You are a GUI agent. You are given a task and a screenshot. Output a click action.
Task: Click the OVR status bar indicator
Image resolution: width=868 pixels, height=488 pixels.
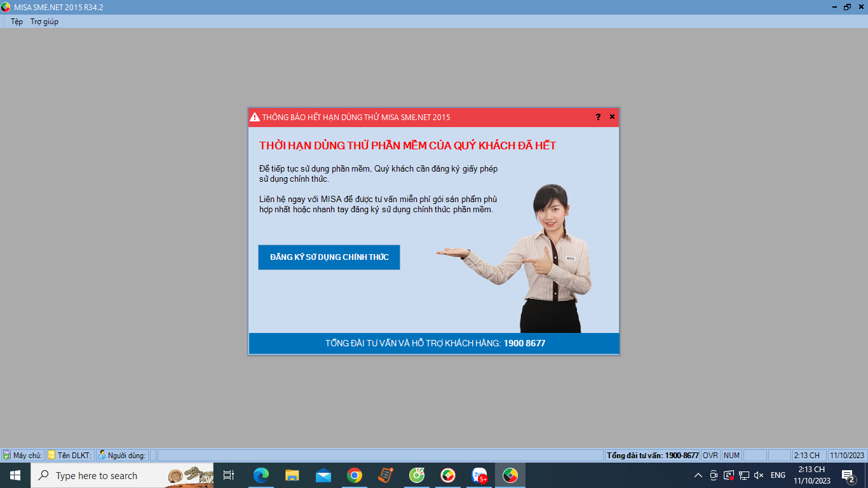tap(710, 455)
